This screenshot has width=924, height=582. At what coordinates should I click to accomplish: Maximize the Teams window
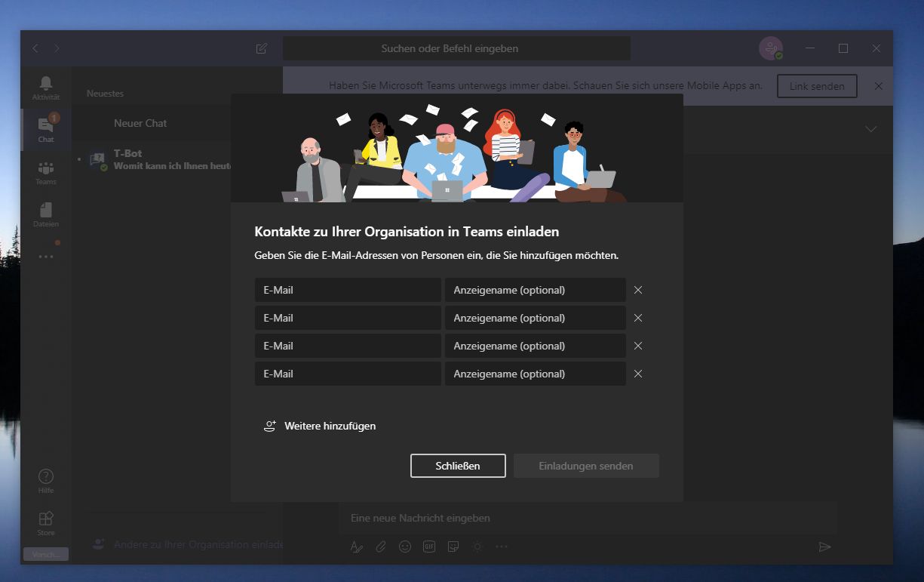click(x=843, y=48)
